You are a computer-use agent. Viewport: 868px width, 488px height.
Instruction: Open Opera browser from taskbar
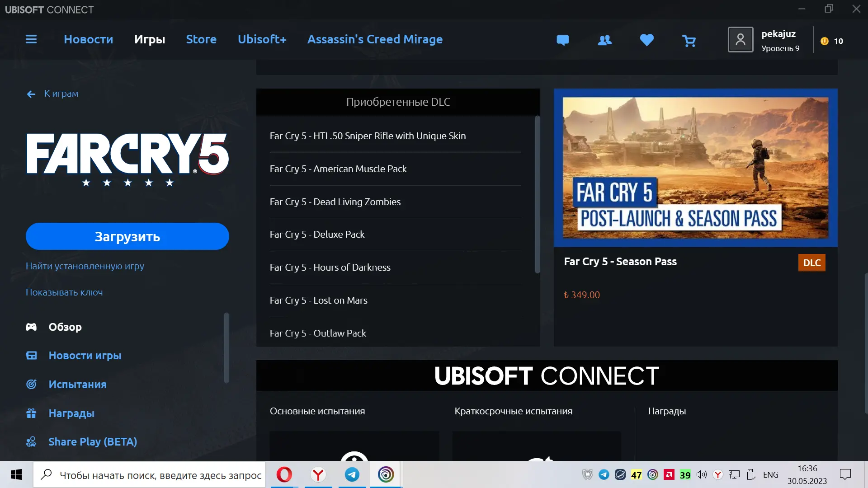284,474
